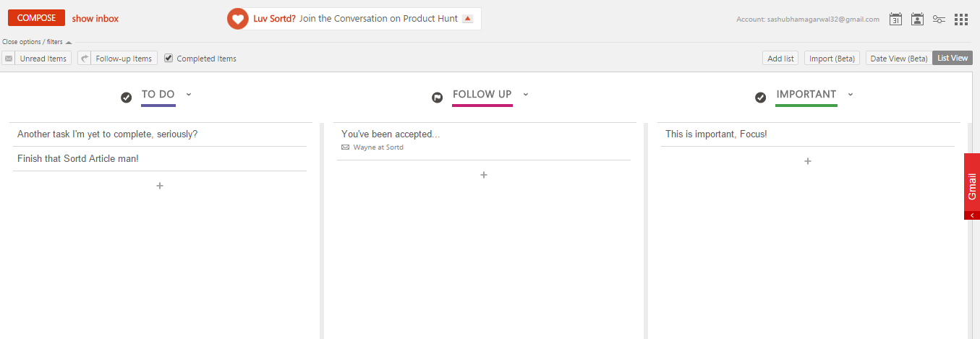Toggle the Unread Items filter

[x=37, y=59]
